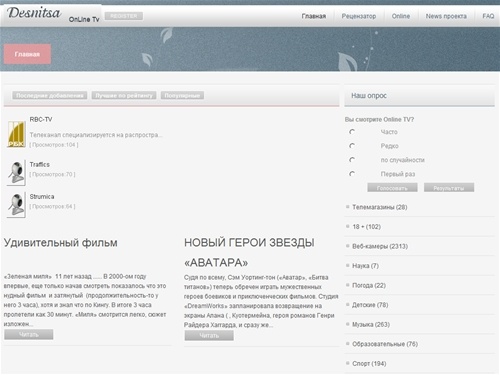This screenshot has width=500, height=375.
Task: Select the 'Первый раз' poll option
Action: coord(352,174)
